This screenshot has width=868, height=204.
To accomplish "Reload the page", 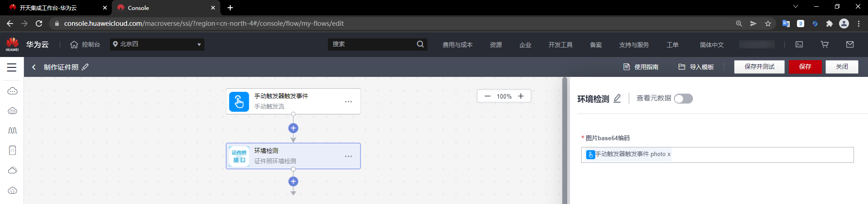I will tap(39, 24).
